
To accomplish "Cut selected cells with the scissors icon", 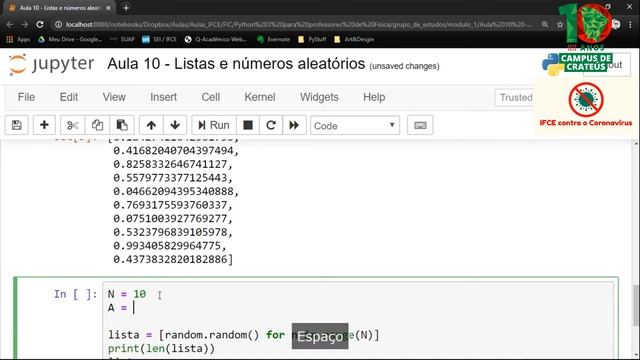I will pos(73,125).
